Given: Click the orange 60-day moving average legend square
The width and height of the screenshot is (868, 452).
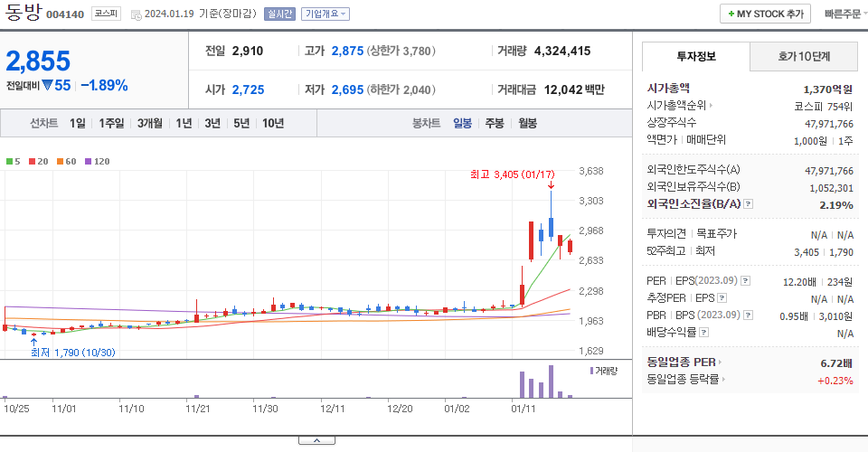Looking at the screenshot, I should coord(60,162).
